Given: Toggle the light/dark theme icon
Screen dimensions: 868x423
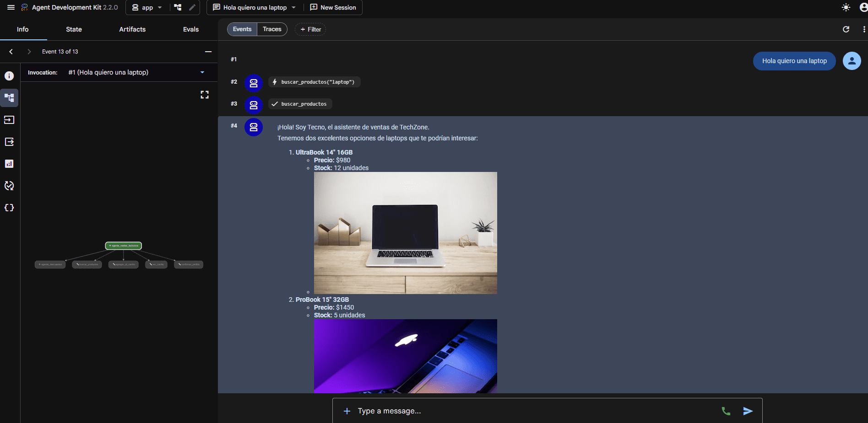Looking at the screenshot, I should point(846,7).
